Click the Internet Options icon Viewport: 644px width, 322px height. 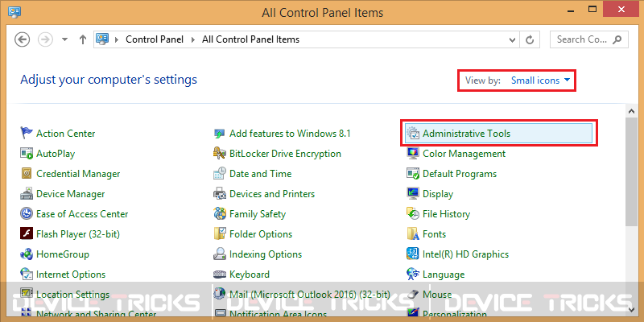(x=27, y=274)
